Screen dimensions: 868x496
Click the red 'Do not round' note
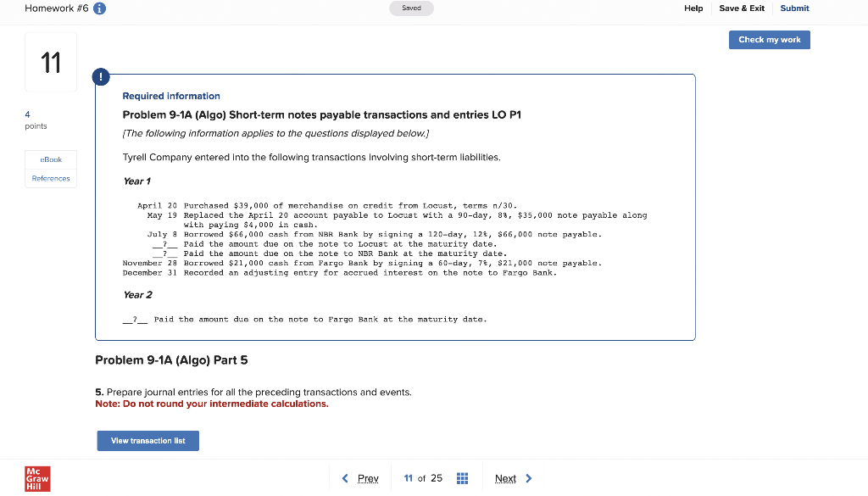click(212, 404)
